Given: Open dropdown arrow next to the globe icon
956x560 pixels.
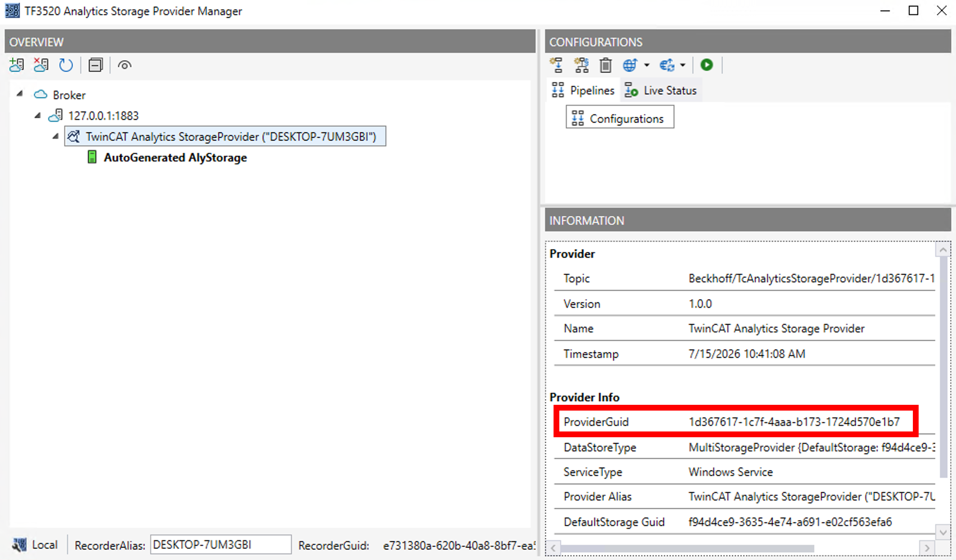Looking at the screenshot, I should pyautogui.click(x=647, y=65).
